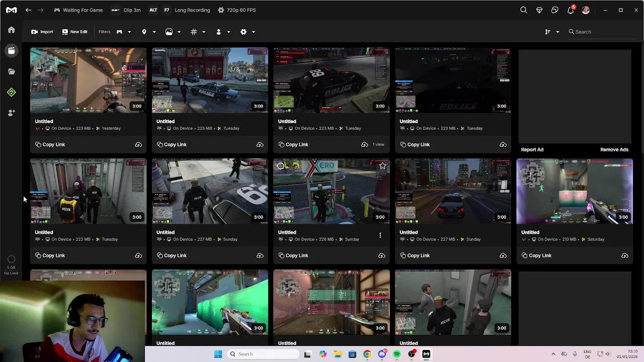This screenshot has width=644, height=362.
Task: Open the user profile avatar
Action: tap(586, 10)
